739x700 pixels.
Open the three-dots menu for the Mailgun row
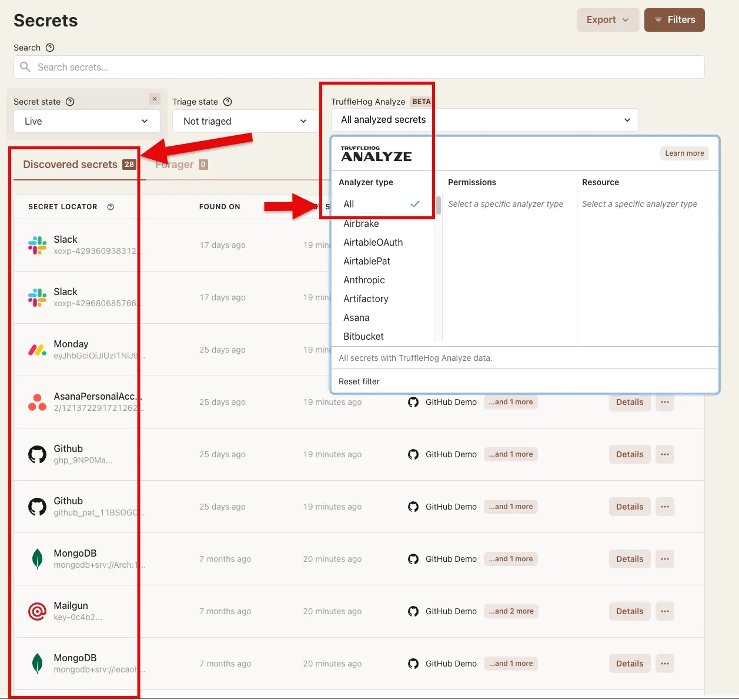(665, 611)
